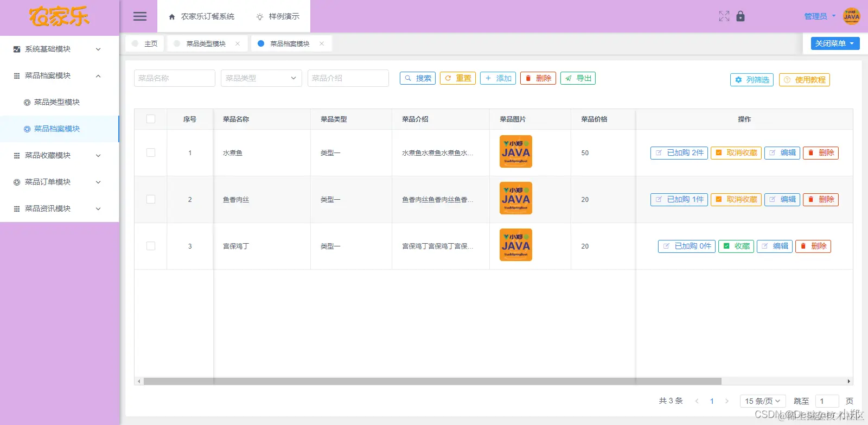Expand the 菜品订单模块 menu
The height and width of the screenshot is (425, 868).
pos(60,182)
